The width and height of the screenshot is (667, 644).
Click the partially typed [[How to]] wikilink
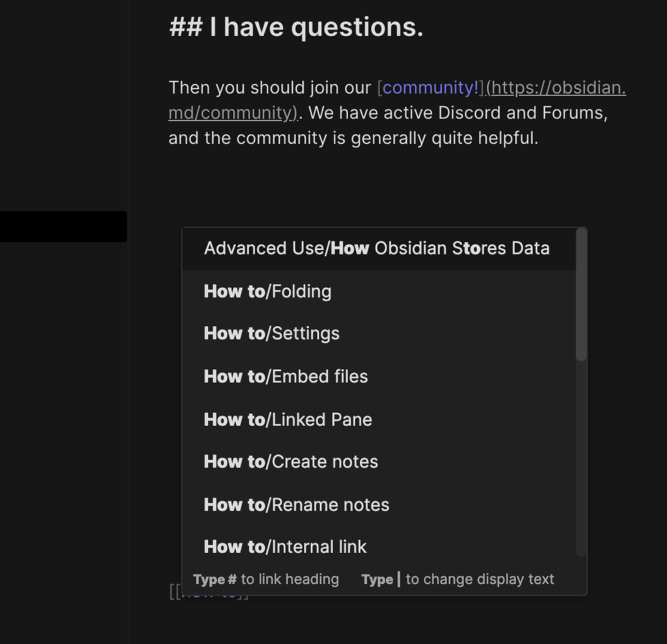(x=208, y=593)
